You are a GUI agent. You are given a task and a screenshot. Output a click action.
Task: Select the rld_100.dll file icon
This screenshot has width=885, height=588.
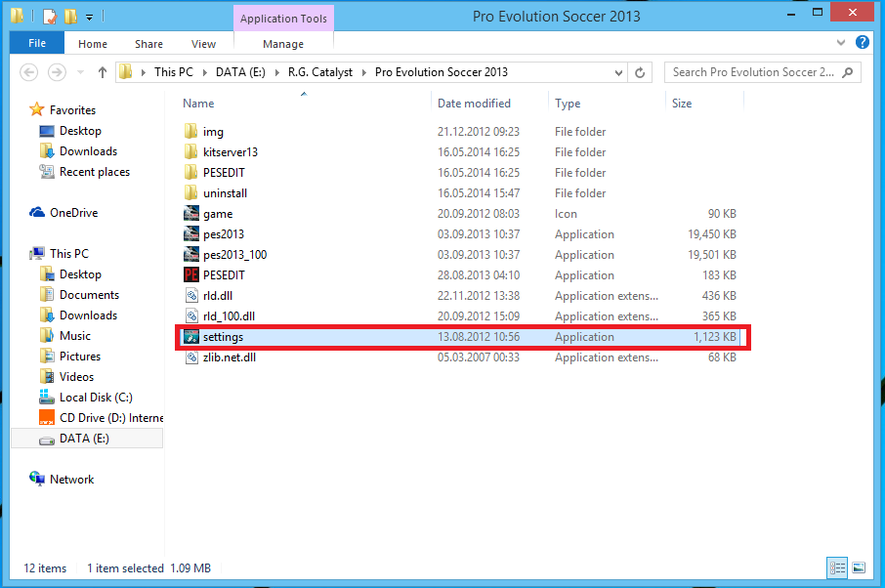(x=191, y=316)
